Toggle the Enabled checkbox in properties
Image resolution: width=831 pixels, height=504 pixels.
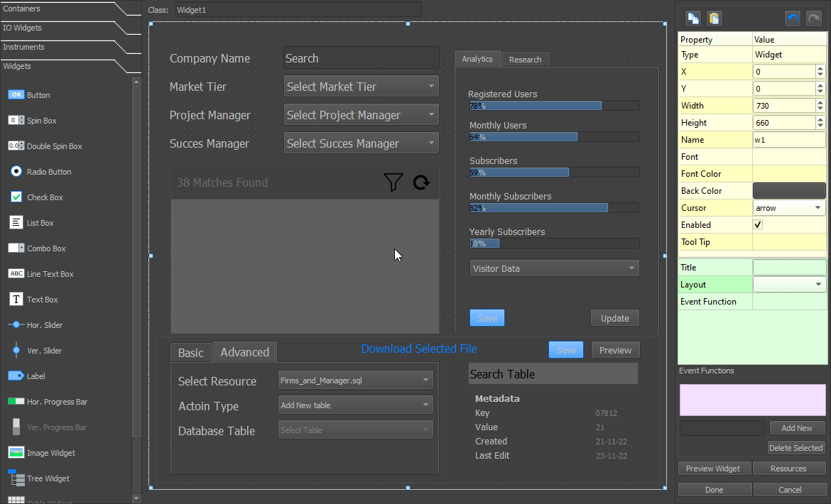click(757, 224)
